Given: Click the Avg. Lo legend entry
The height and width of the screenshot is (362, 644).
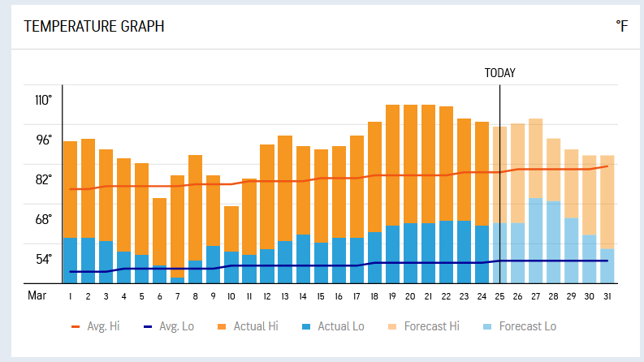Looking at the screenshot, I should tap(168, 326).
